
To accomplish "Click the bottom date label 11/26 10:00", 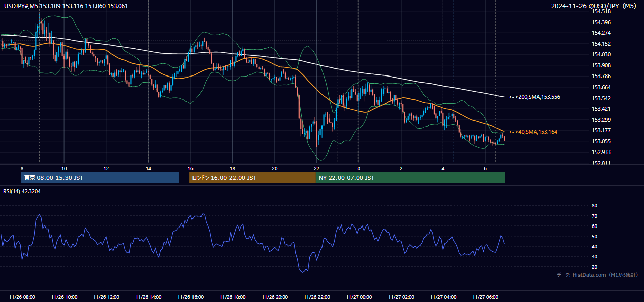I will coord(65,297).
